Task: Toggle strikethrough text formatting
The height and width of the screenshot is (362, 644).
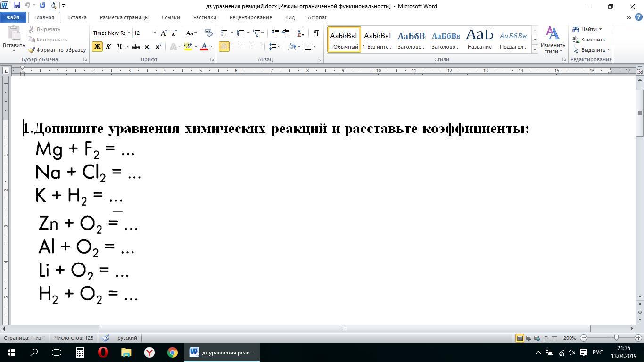Action: (136, 47)
